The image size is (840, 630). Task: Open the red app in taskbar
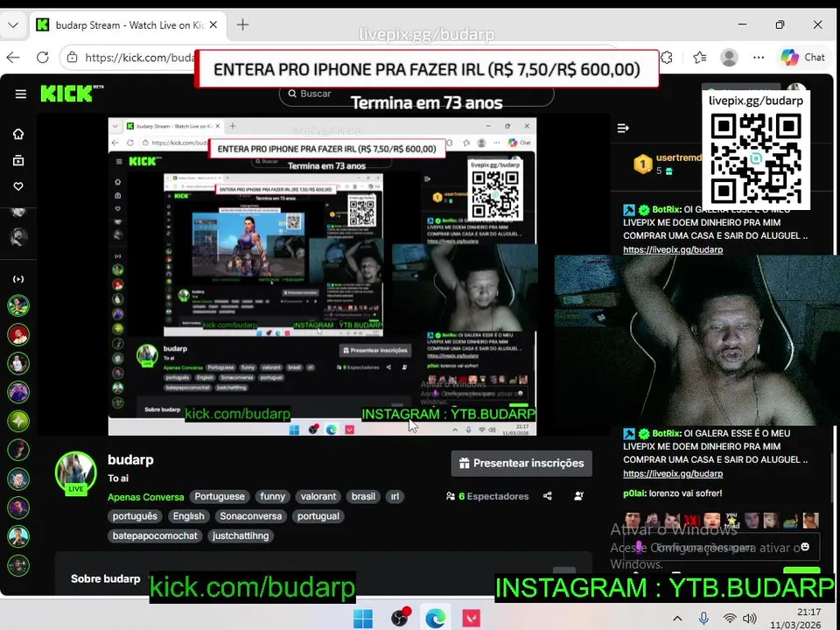(x=472, y=619)
